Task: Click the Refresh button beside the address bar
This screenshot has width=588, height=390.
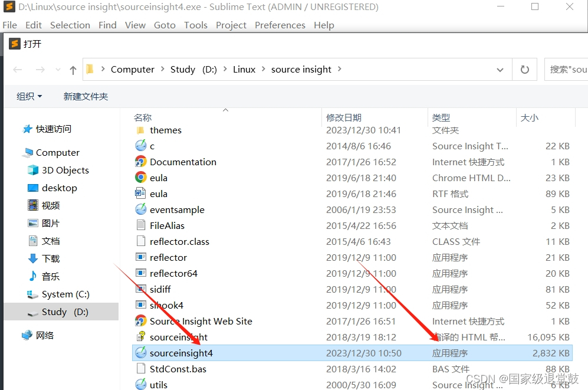Action: [x=525, y=70]
